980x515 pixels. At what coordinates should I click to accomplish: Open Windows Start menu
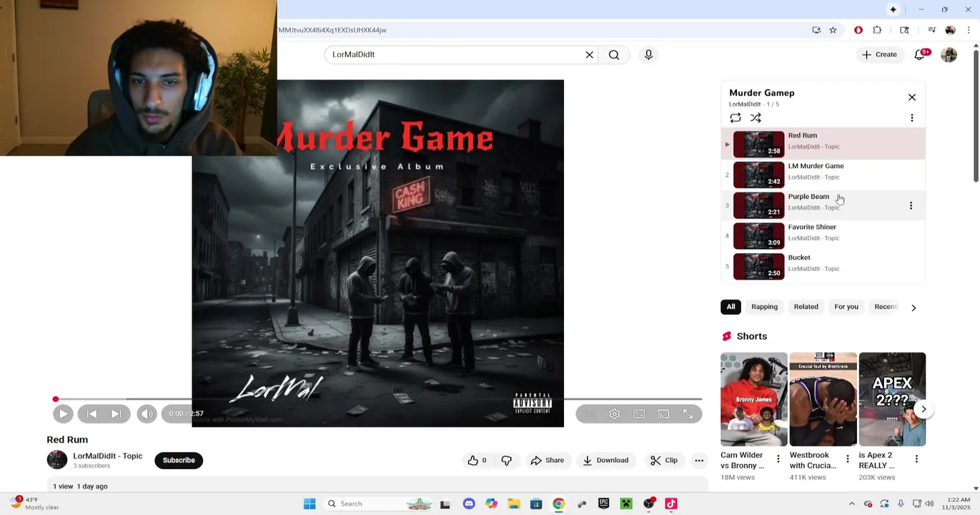click(310, 504)
